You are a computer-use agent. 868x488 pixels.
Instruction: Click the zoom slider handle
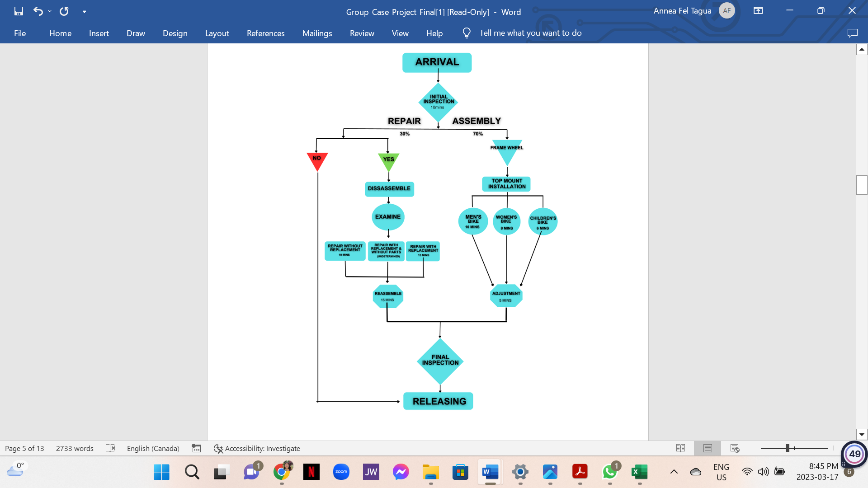[787, 448]
